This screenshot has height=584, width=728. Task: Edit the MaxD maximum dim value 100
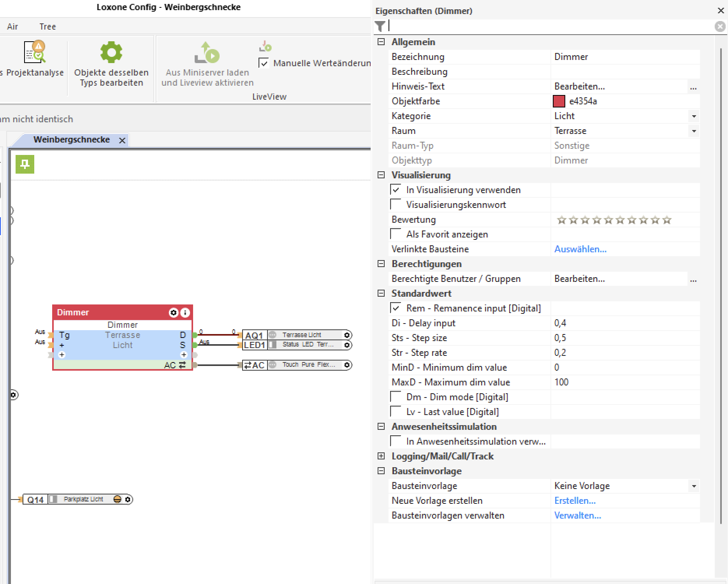point(625,382)
